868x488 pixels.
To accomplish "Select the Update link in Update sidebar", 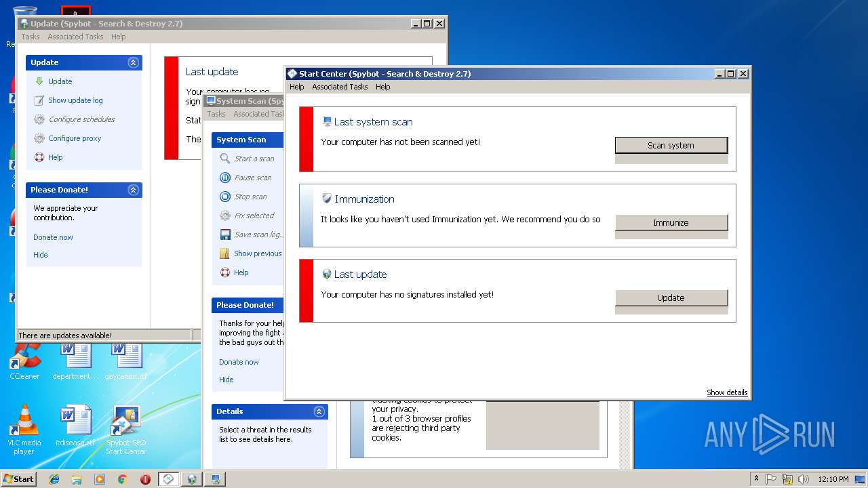I will [x=60, y=81].
